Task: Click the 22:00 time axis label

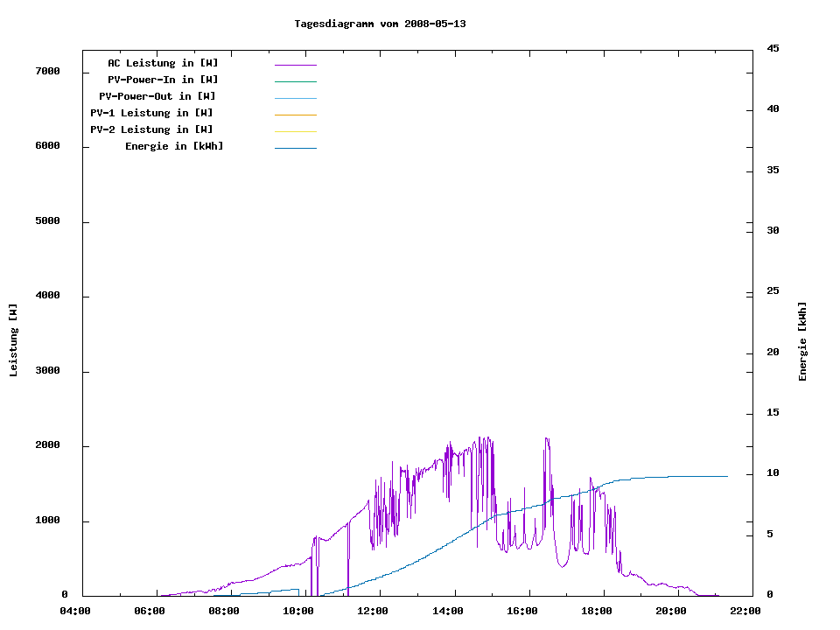Action: point(745,611)
